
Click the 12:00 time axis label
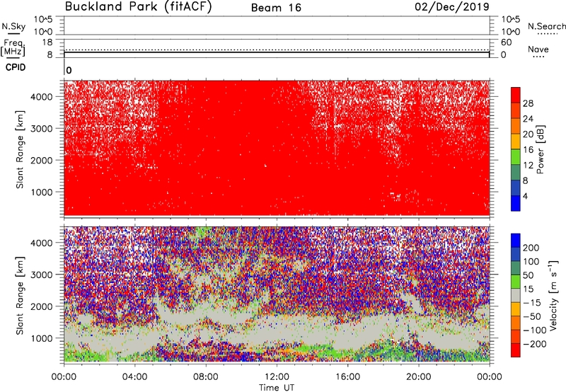coord(277,377)
